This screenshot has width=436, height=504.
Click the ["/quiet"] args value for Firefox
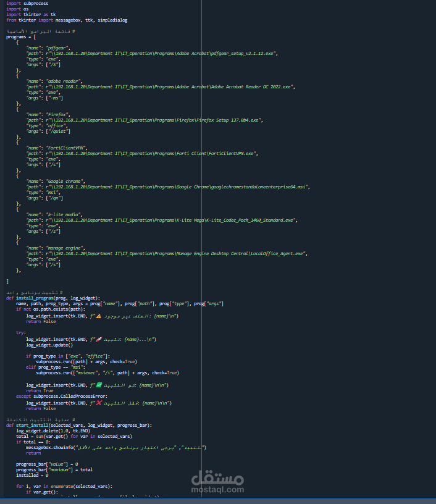click(x=58, y=131)
